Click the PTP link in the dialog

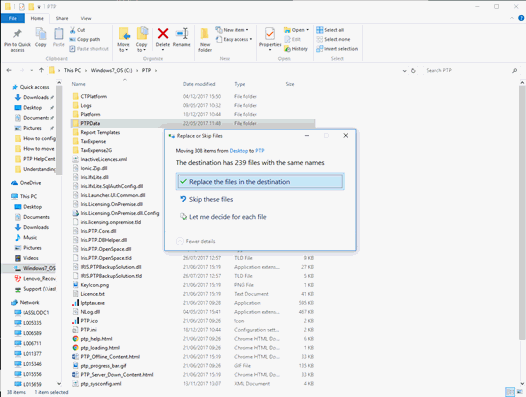260,151
